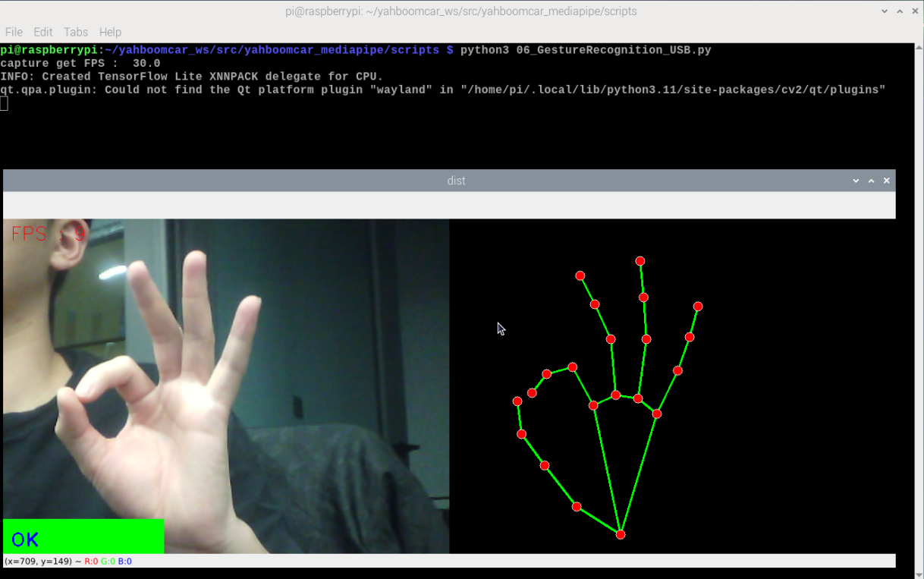The height and width of the screenshot is (579, 924).
Task: Click the terminal window title text
Action: 461,11
